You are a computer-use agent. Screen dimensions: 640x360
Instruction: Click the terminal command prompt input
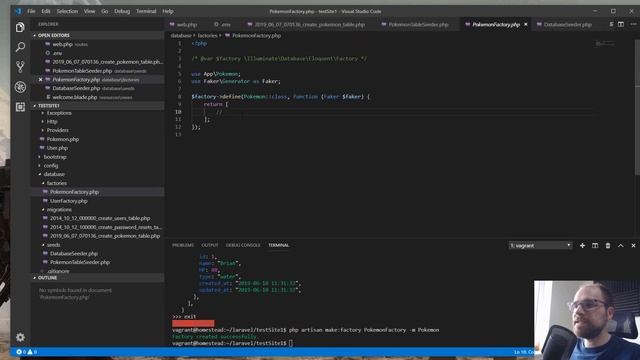pos(291,343)
